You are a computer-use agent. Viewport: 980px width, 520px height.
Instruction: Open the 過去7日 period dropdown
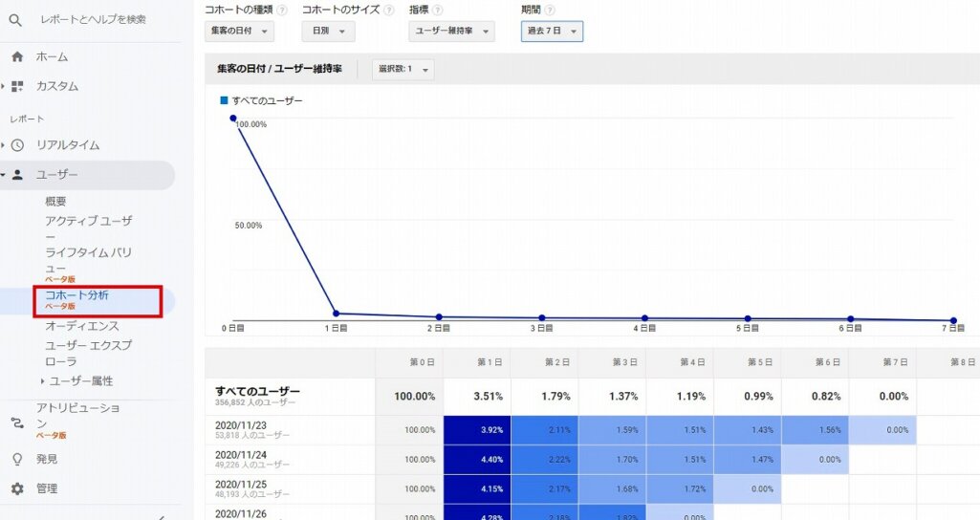(552, 32)
